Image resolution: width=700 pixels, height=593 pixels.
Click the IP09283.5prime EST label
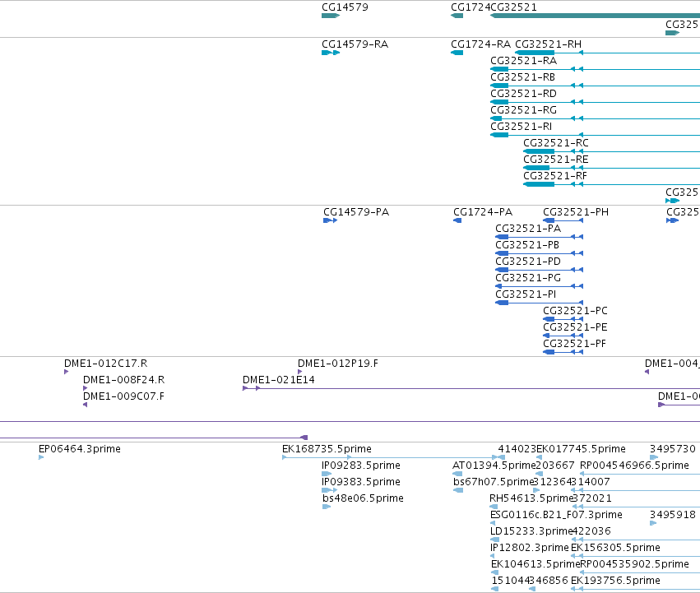[361, 466]
